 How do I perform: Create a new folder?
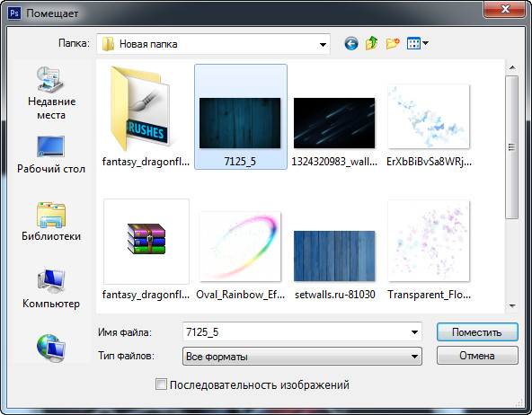pos(393,43)
